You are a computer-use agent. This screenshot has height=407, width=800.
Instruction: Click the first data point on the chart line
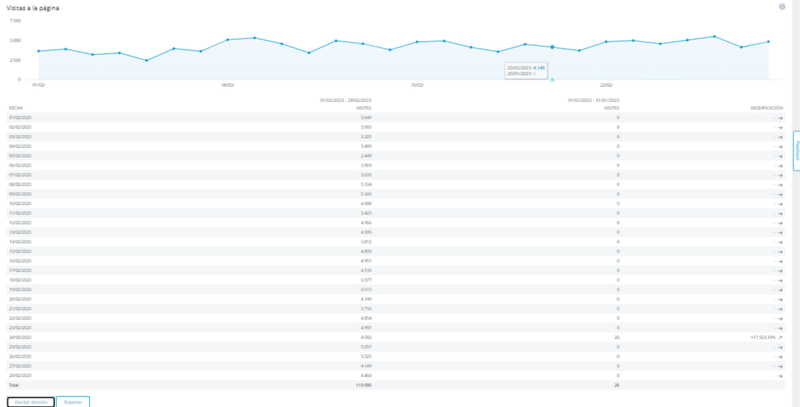[x=38, y=51]
